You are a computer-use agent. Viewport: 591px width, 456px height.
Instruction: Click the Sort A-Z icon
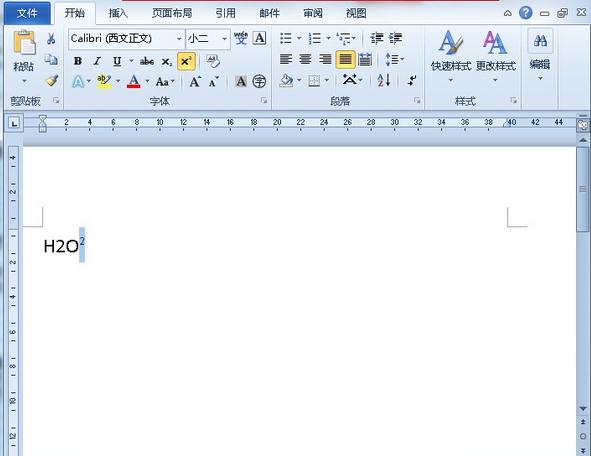tap(384, 80)
